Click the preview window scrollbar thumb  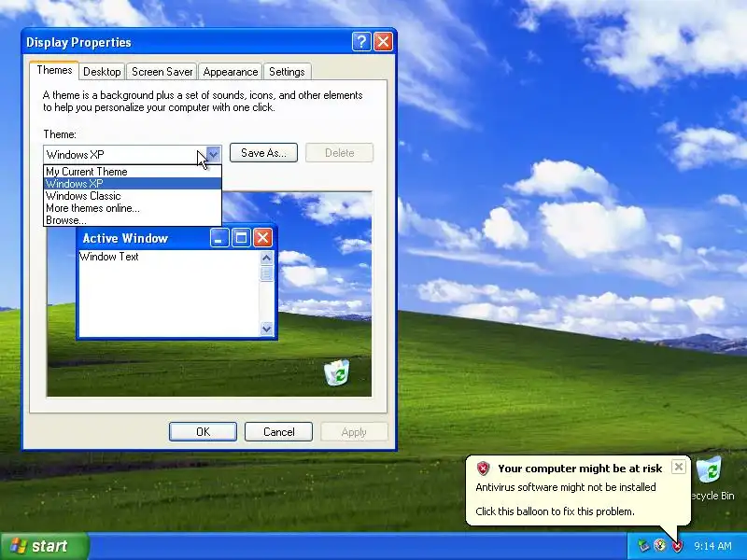tap(266, 273)
